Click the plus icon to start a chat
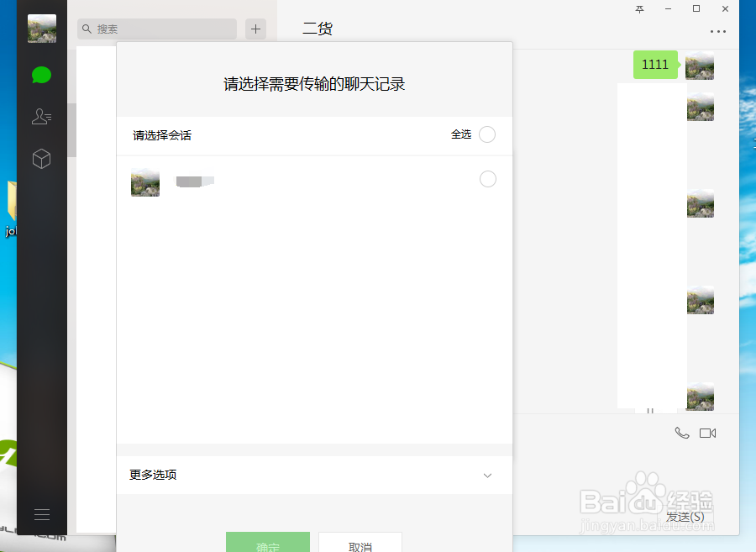The width and height of the screenshot is (756, 552). (255, 29)
